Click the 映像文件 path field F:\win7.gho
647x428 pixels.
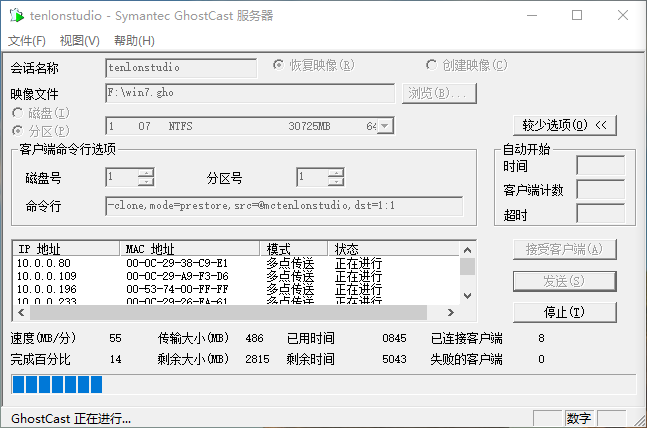250,93
